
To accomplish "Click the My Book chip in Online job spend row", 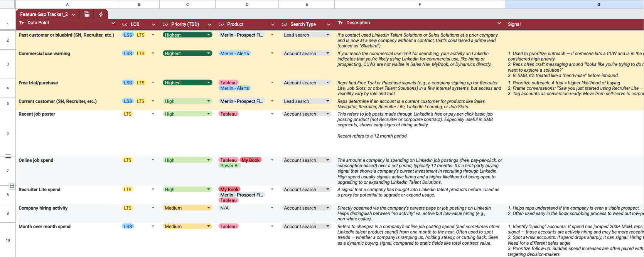I will 251,160.
